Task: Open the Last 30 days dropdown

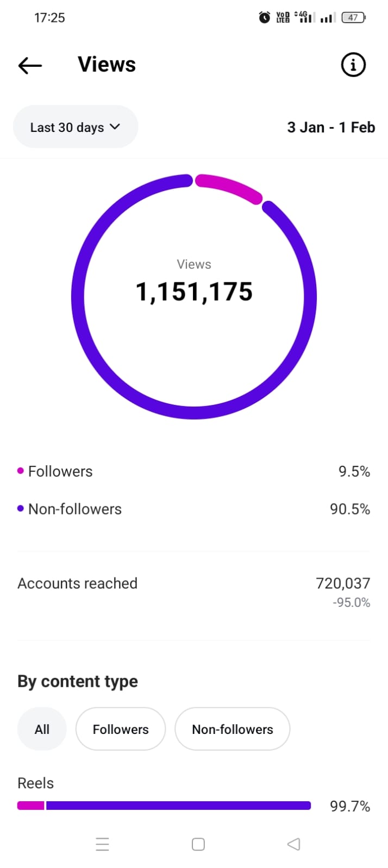Action: click(75, 127)
